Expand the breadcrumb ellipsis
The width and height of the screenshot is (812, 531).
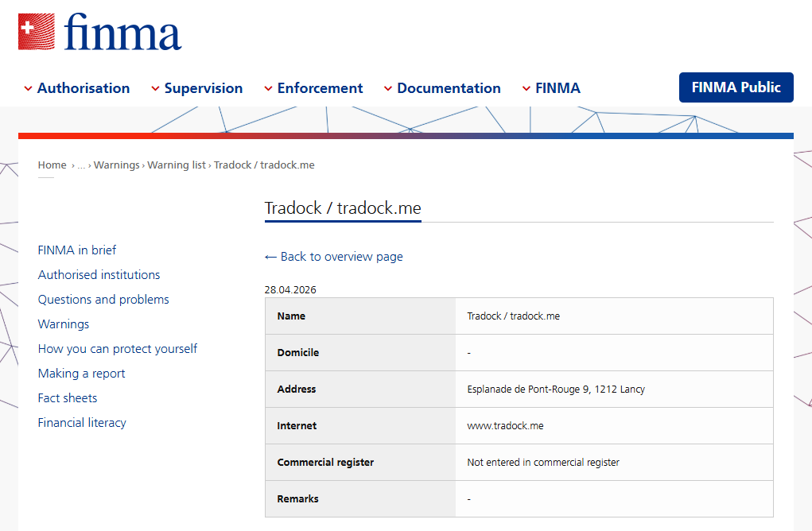(81, 165)
